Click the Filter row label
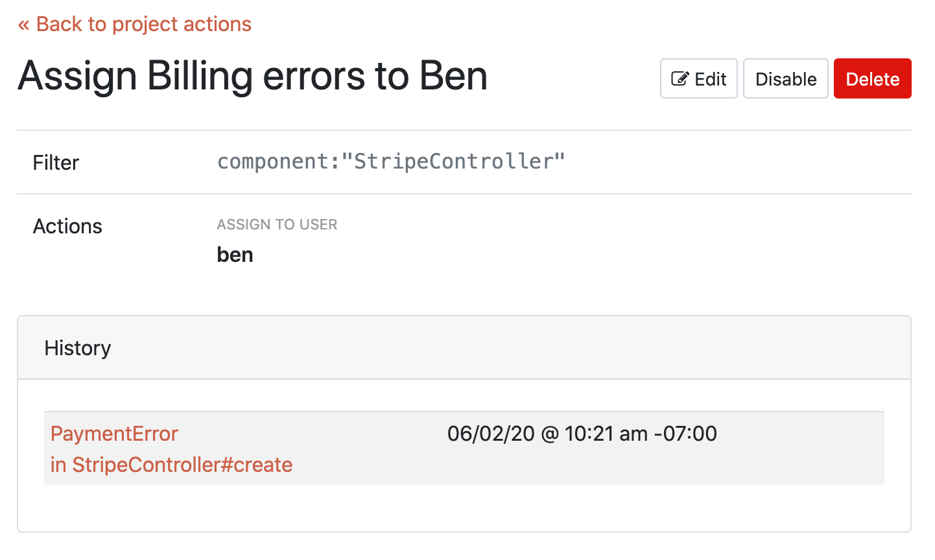Screen dimensions: 935x560 tap(56, 163)
